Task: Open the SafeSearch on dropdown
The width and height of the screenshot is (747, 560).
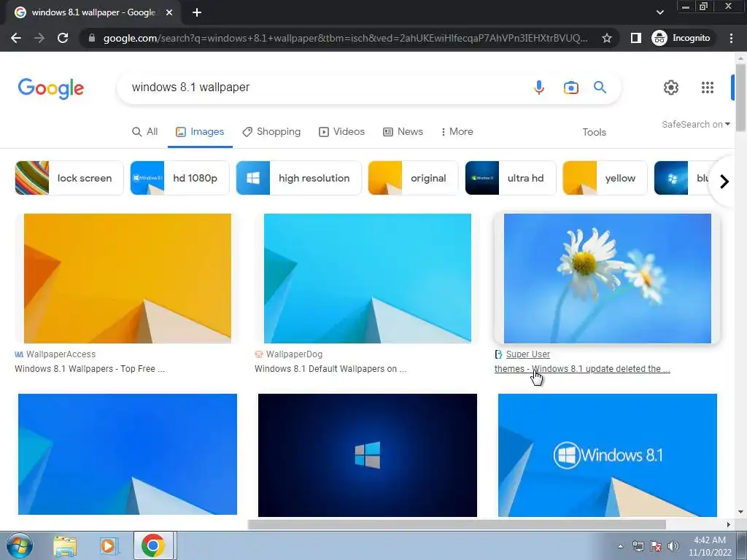Action: click(x=695, y=124)
